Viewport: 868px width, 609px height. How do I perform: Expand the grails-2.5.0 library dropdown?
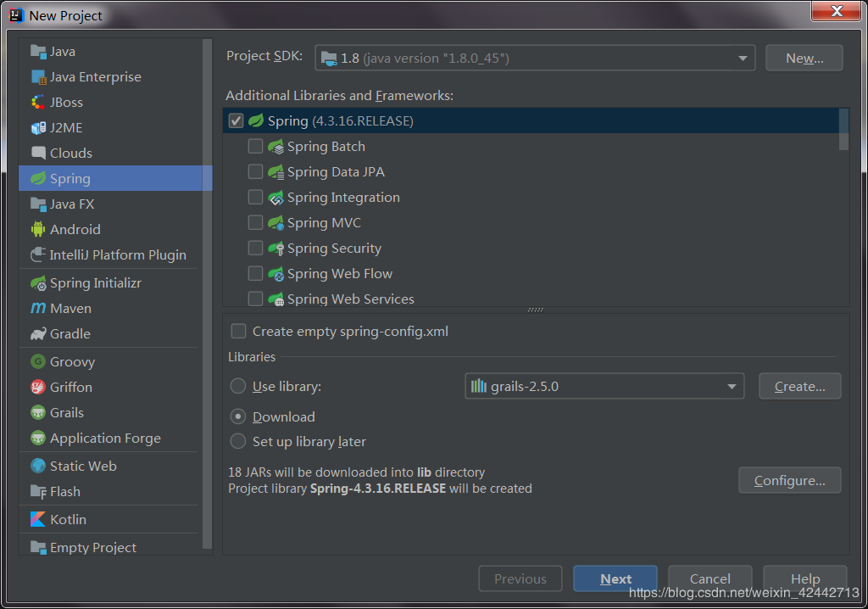pyautogui.click(x=604, y=386)
